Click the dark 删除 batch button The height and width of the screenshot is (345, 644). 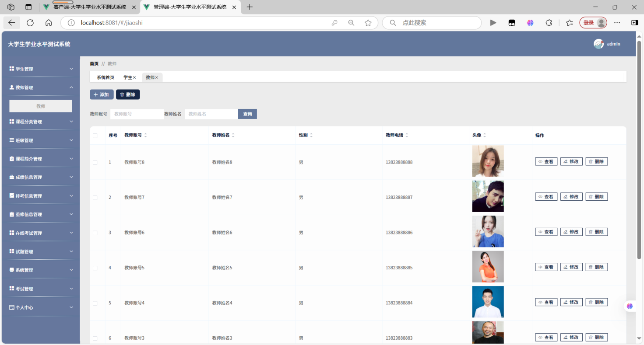[128, 94]
